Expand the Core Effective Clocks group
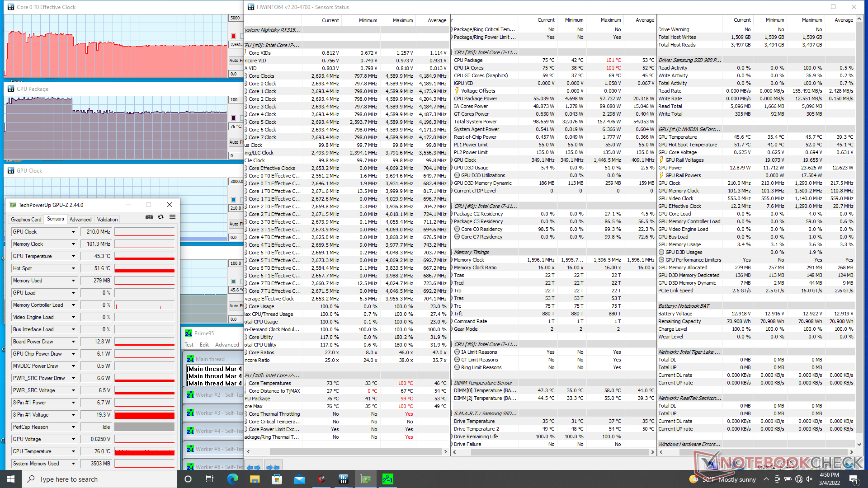This screenshot has height=488, width=868. [x=245, y=168]
